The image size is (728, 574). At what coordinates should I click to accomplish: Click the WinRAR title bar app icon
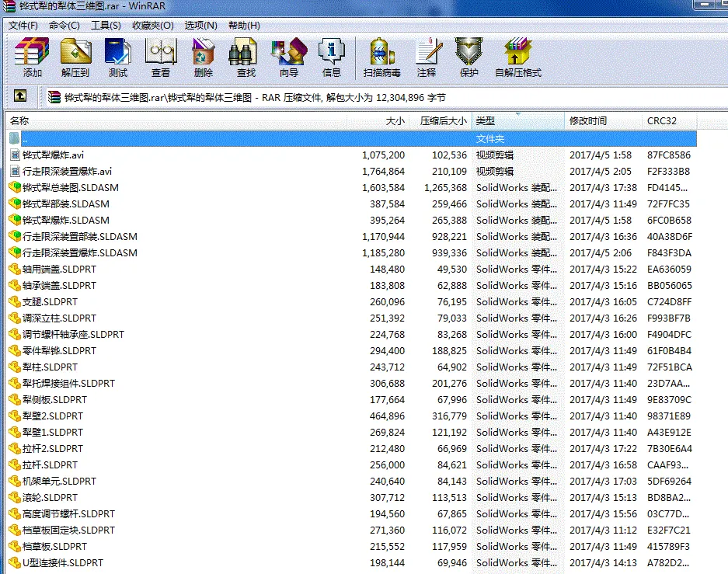(x=9, y=6)
